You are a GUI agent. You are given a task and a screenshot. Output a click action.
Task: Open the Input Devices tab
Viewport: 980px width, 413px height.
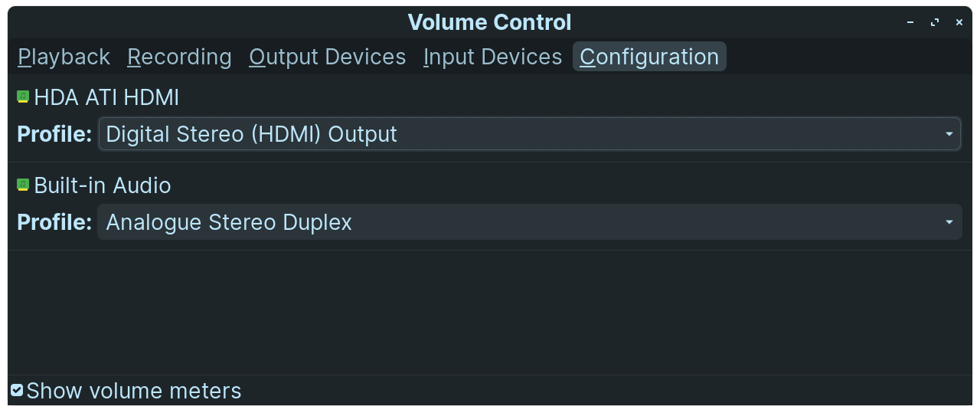click(x=493, y=57)
